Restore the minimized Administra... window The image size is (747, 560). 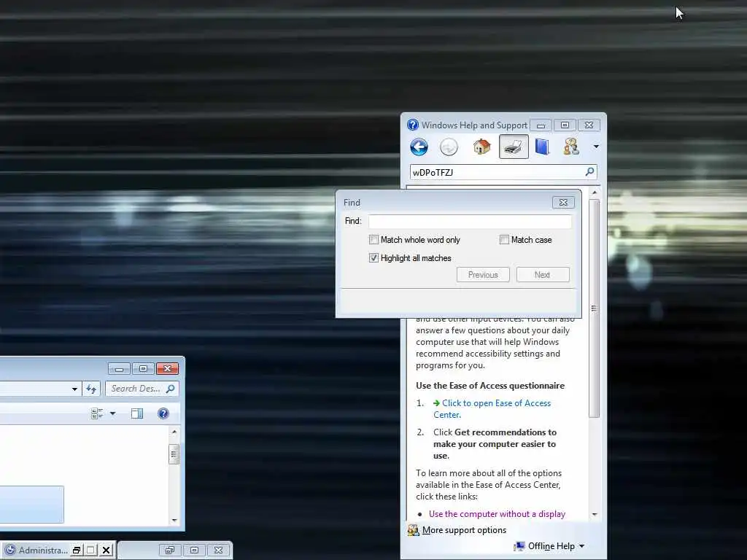coord(76,551)
